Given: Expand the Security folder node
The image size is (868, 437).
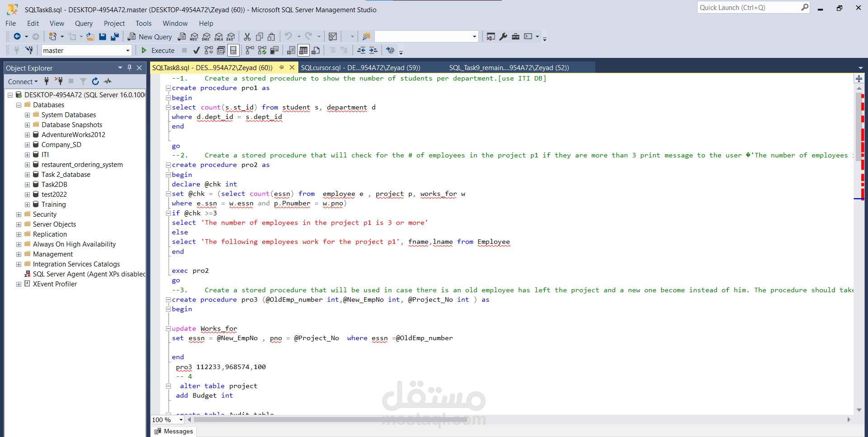Looking at the screenshot, I should coord(18,214).
